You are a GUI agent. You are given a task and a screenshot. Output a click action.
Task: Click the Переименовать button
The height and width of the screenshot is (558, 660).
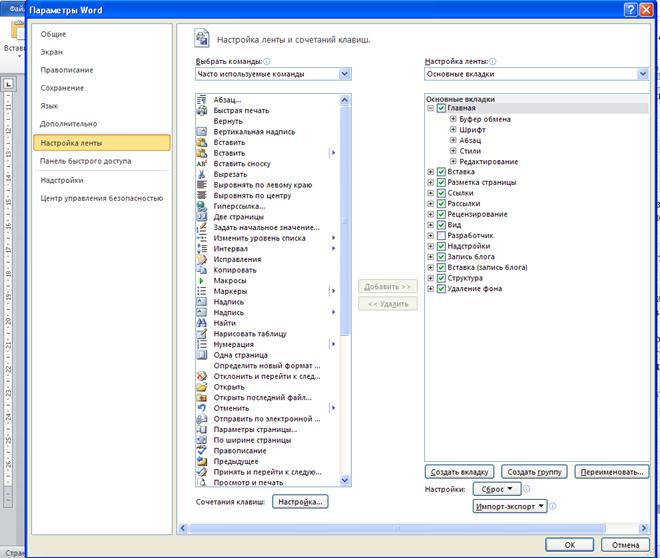[x=612, y=472]
